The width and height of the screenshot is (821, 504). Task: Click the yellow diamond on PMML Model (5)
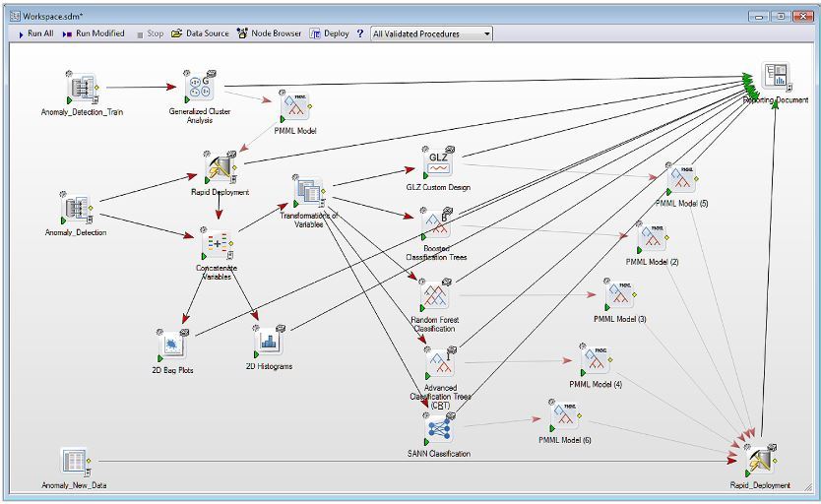coord(696,179)
